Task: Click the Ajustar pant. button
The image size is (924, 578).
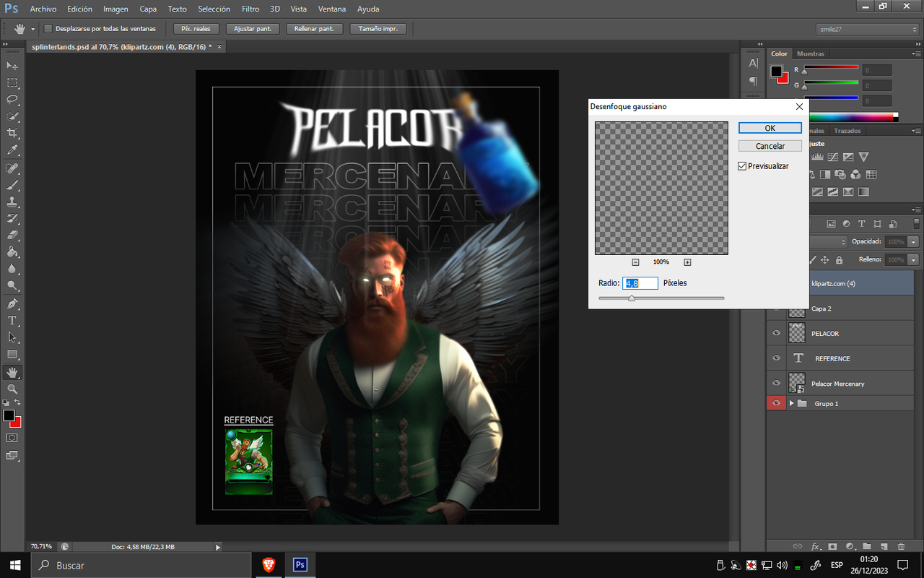Action: coord(253,29)
